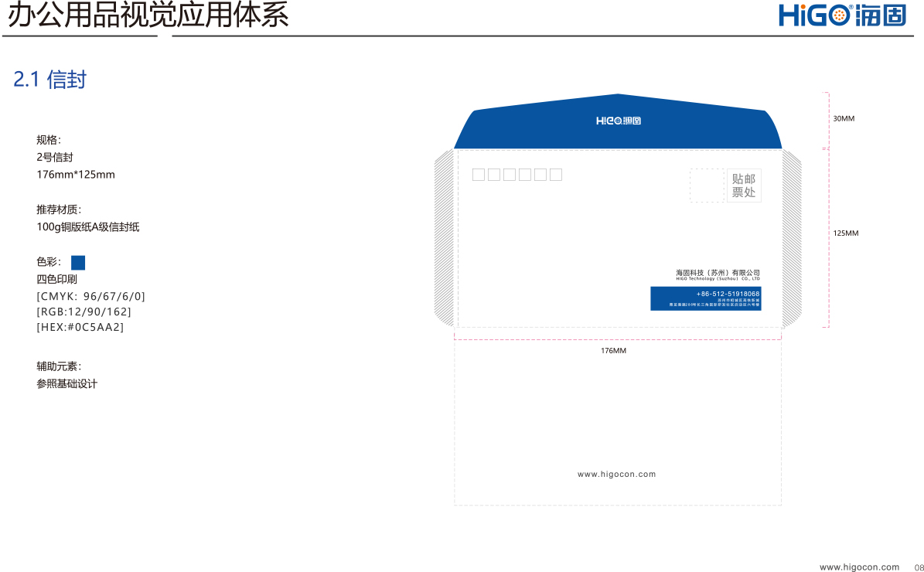Image resolution: width=924 pixels, height=572 pixels.
Task: Click the 125MM height dimension label
Action: point(845,233)
